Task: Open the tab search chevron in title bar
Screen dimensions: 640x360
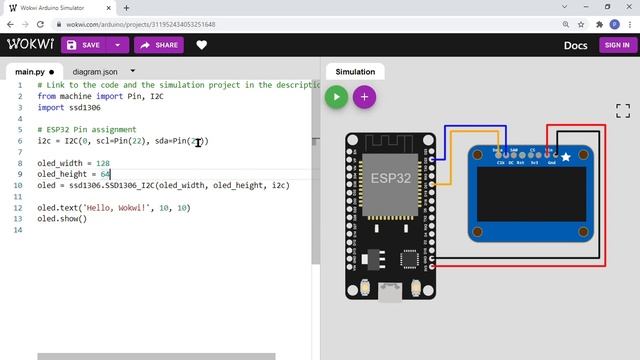Action: (564, 7)
